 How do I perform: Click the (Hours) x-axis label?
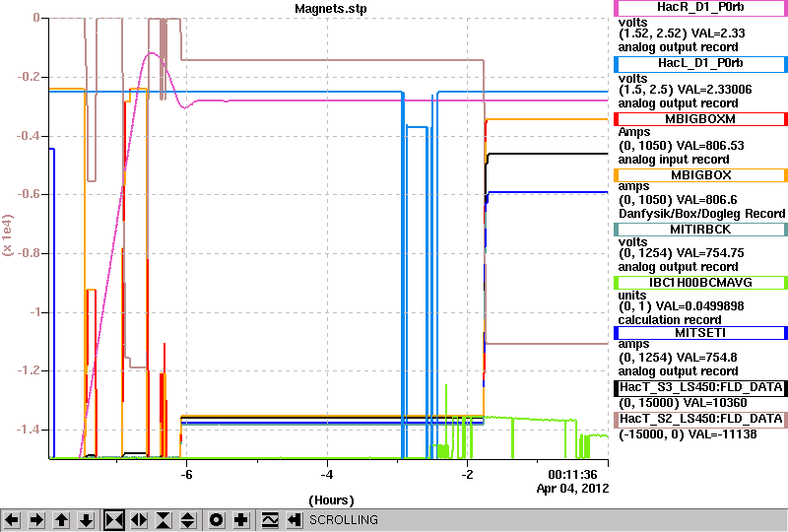[331, 500]
